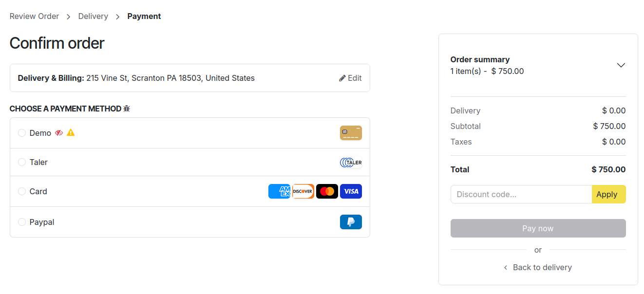Focus the Discount code input field
This screenshot has width=644, height=294.
[x=521, y=194]
